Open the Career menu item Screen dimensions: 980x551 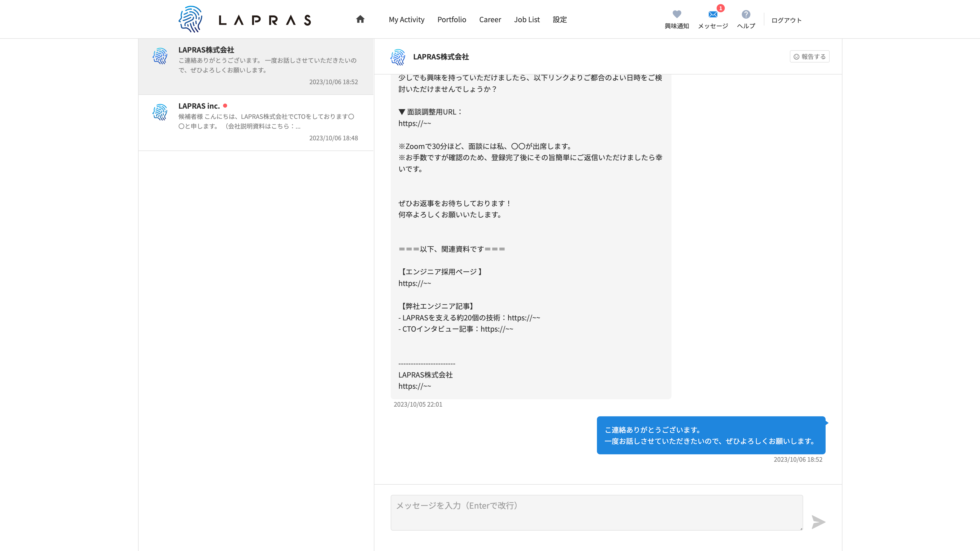[x=490, y=20]
